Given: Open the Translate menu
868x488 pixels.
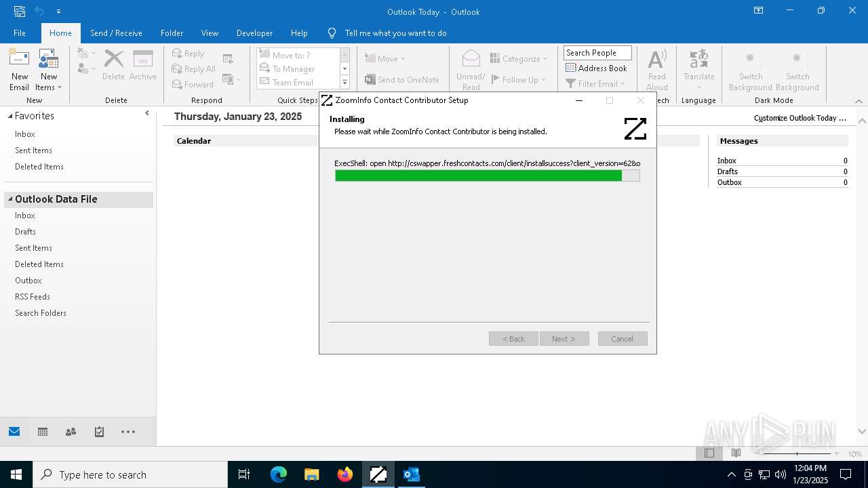Looking at the screenshot, I should [698, 70].
